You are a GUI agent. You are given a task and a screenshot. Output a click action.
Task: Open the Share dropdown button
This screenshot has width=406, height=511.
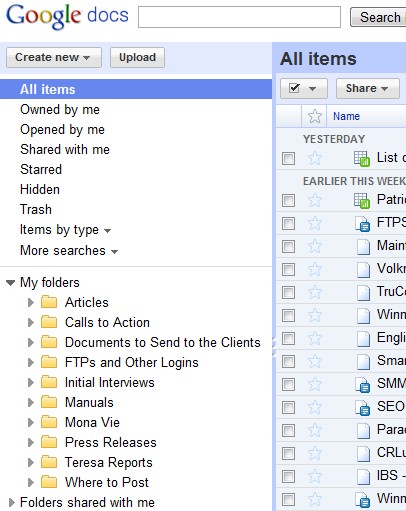tap(368, 88)
